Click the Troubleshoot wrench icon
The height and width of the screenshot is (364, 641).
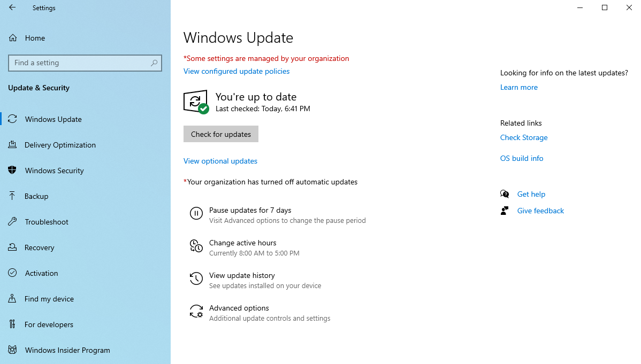13,221
